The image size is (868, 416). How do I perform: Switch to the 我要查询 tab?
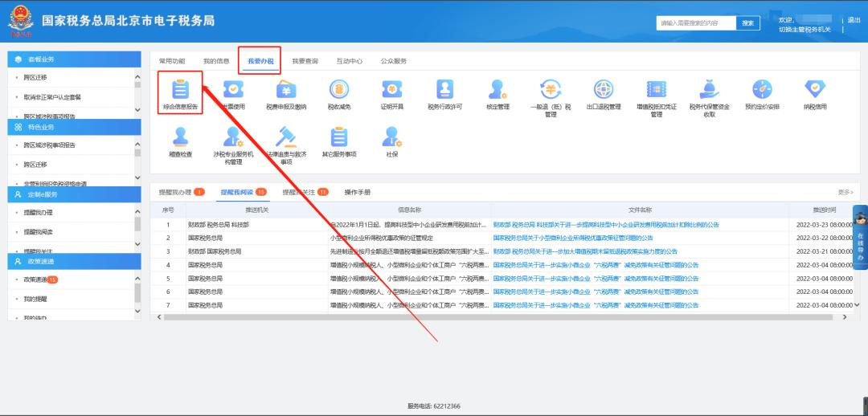[304, 60]
